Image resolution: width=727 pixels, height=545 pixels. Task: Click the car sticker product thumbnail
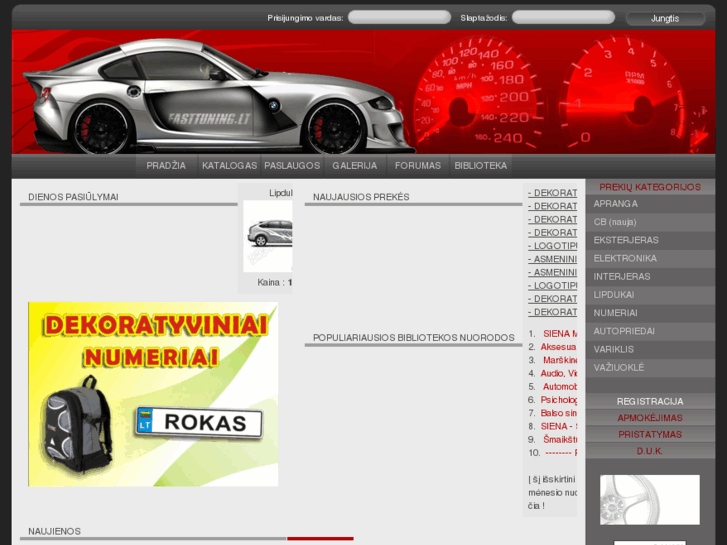(x=268, y=236)
